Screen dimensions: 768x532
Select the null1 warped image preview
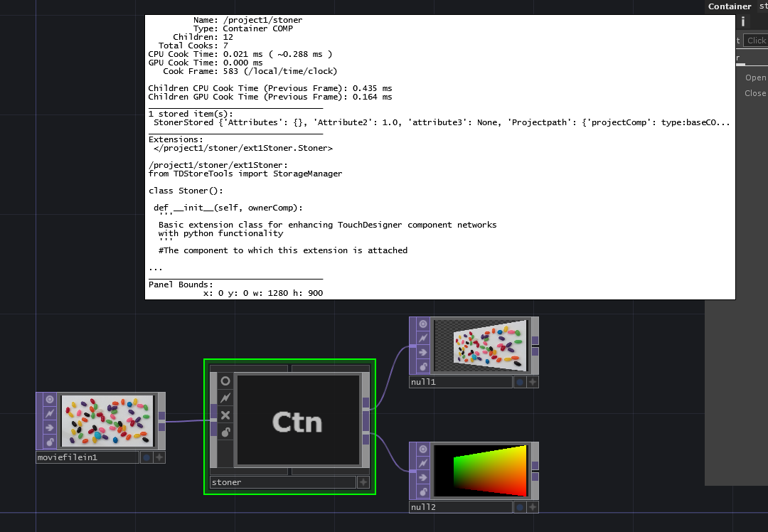click(x=481, y=346)
